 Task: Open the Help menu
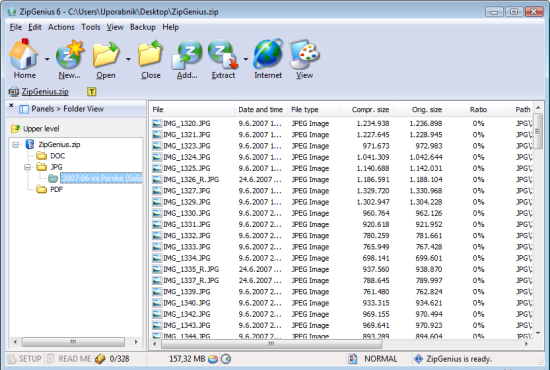pyautogui.click(x=170, y=27)
